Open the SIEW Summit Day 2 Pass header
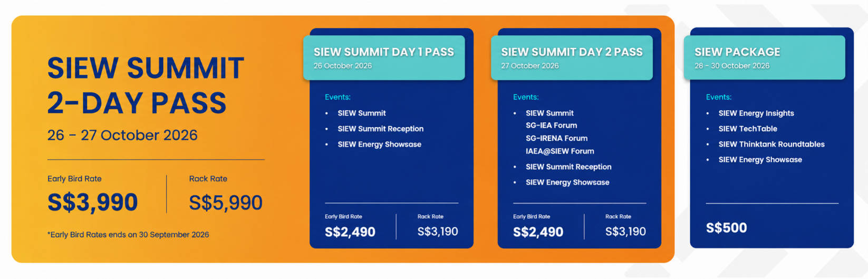This screenshot has height=279, width=868. click(x=572, y=57)
